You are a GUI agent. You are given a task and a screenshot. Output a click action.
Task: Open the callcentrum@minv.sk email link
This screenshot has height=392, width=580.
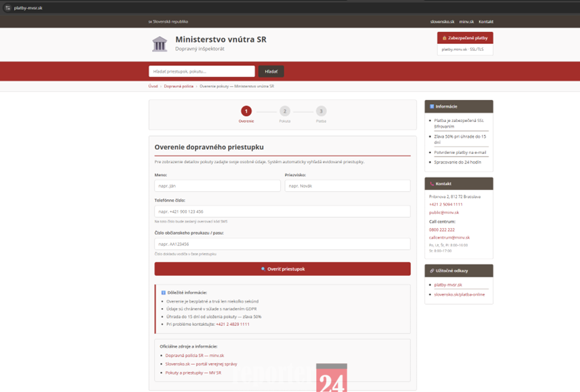point(449,237)
